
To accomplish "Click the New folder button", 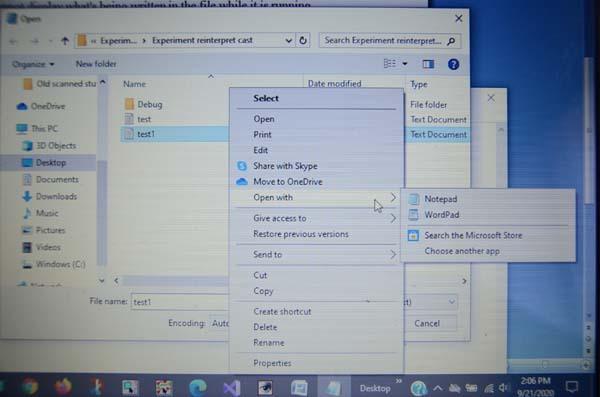I will 96,64.
